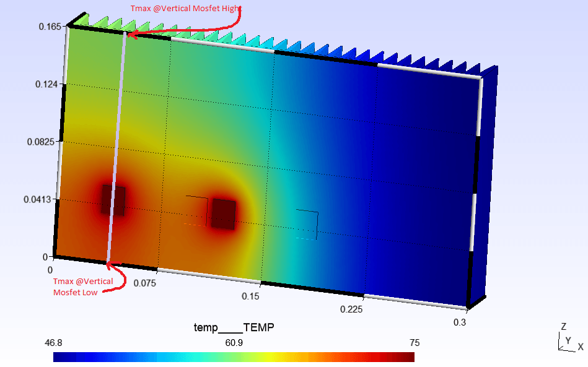Image resolution: width=588 pixels, height=367 pixels.
Task: Select the 0.165 height axis label
Action: tap(50, 27)
